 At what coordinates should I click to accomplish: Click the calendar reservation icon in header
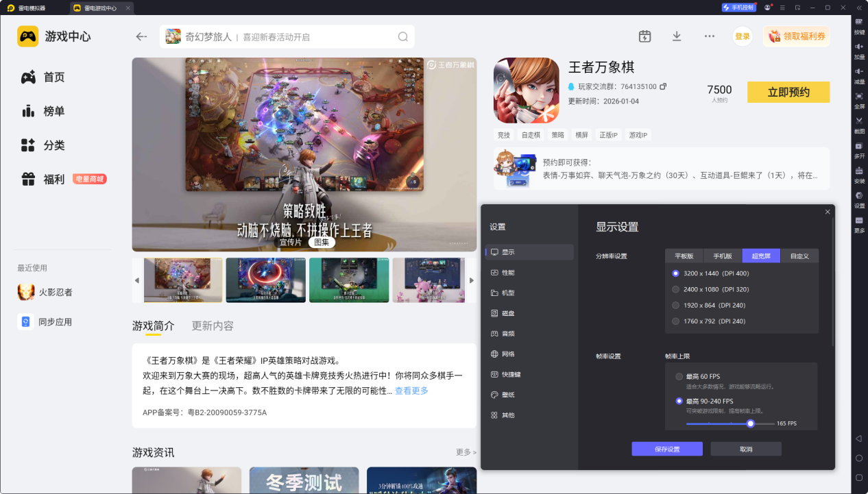coord(644,36)
